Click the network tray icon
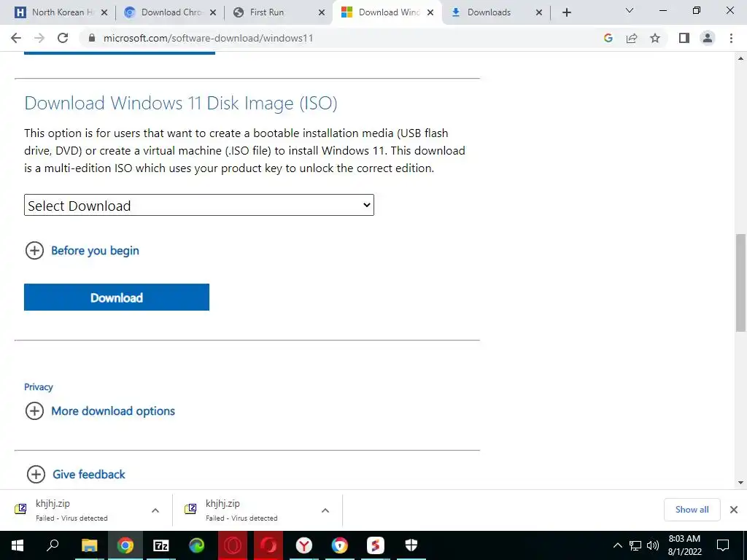 point(635,545)
